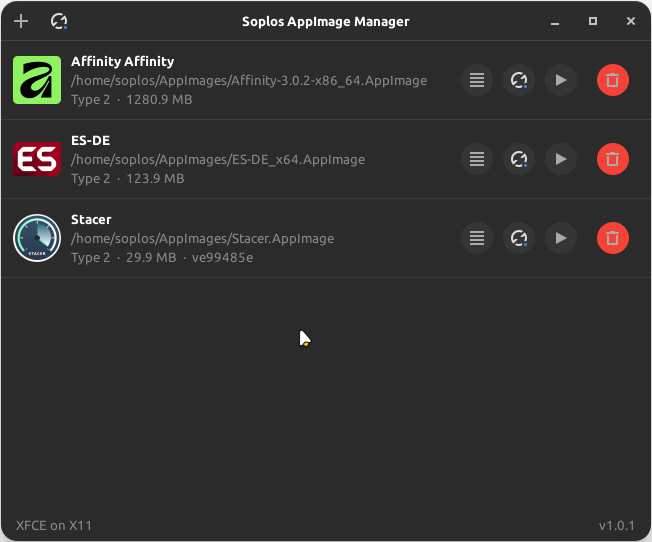Maximize the Soplos AppImage Manager window
The width and height of the screenshot is (652, 542).
click(x=593, y=21)
